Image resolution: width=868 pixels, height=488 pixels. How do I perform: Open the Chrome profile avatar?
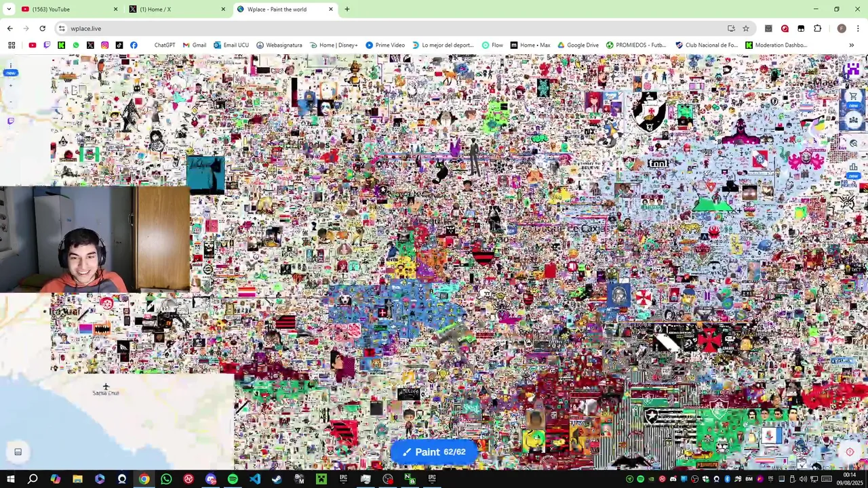pyautogui.click(x=842, y=28)
